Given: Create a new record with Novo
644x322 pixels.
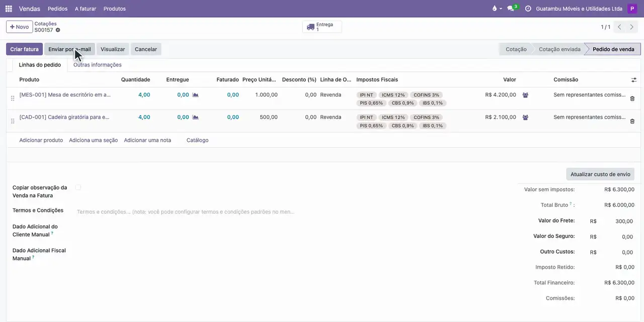Looking at the screenshot, I should tap(19, 27).
